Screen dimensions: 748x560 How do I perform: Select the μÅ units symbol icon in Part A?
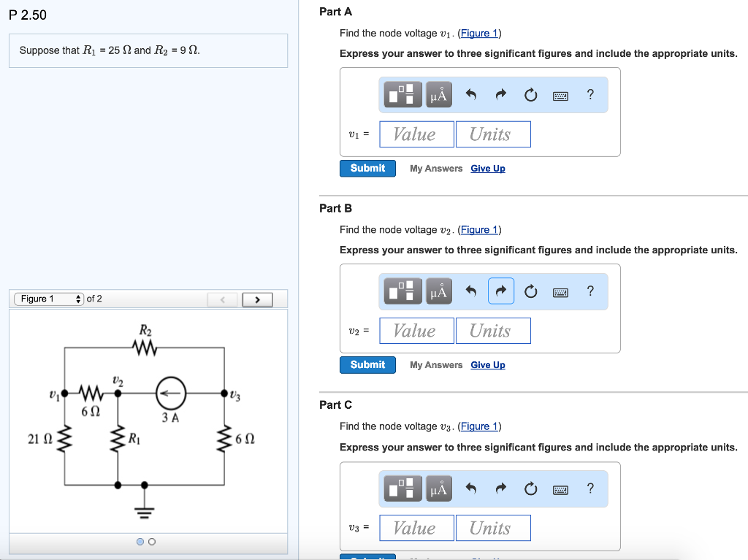(x=438, y=94)
